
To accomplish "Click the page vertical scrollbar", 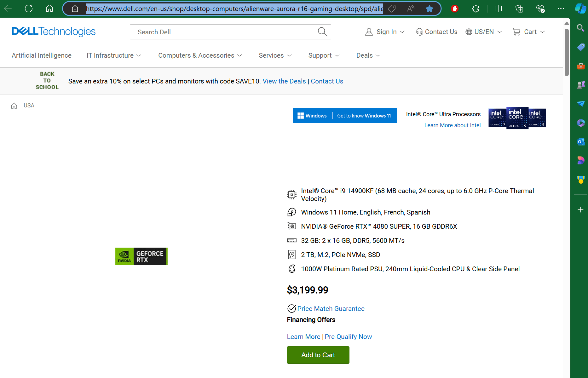I will point(567,52).
